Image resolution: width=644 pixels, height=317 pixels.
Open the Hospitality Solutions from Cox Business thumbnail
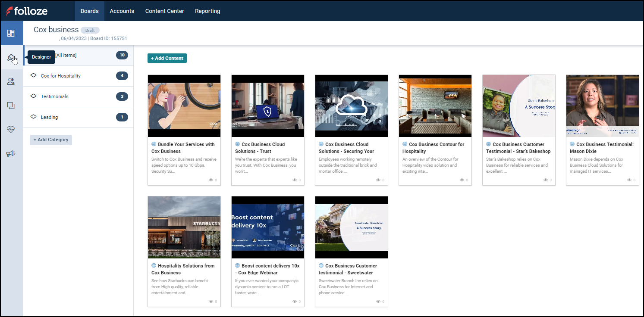click(184, 227)
